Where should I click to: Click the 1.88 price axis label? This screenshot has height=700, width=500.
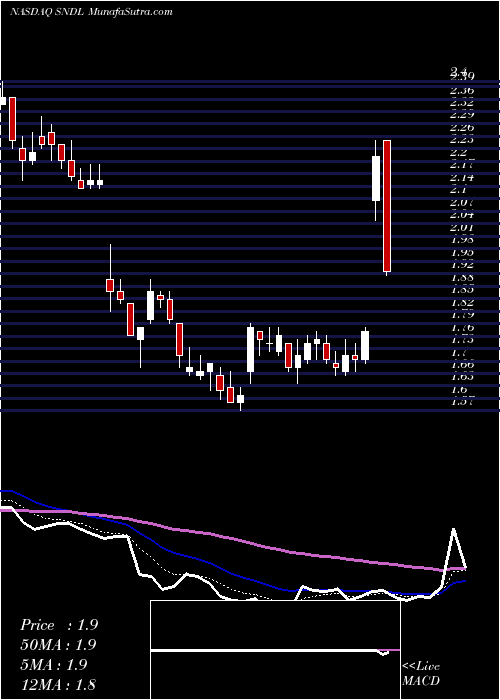pyautogui.click(x=462, y=278)
